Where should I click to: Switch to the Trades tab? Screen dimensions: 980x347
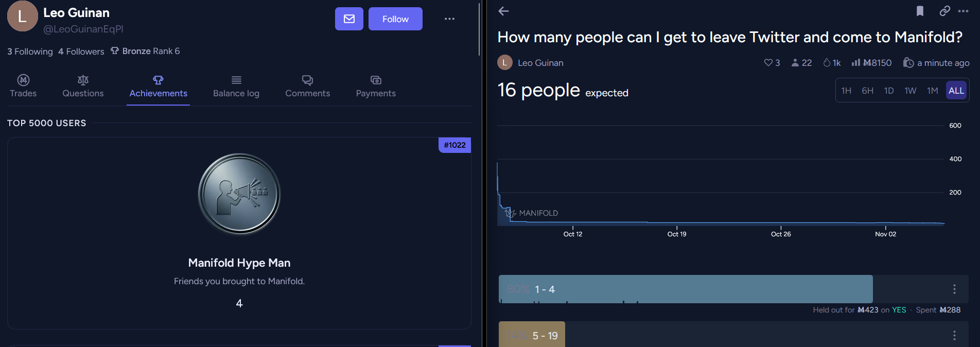pyautogui.click(x=23, y=86)
